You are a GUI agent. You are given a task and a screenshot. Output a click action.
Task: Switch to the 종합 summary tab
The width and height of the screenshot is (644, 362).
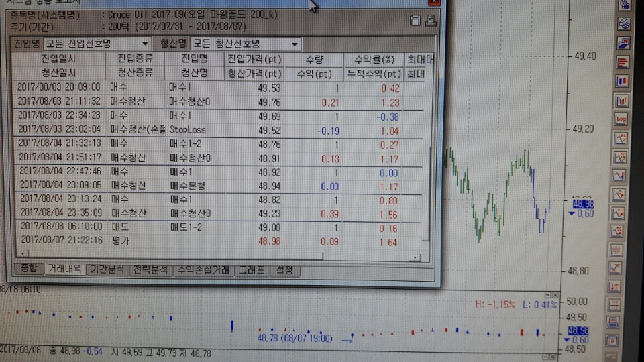[x=28, y=269]
